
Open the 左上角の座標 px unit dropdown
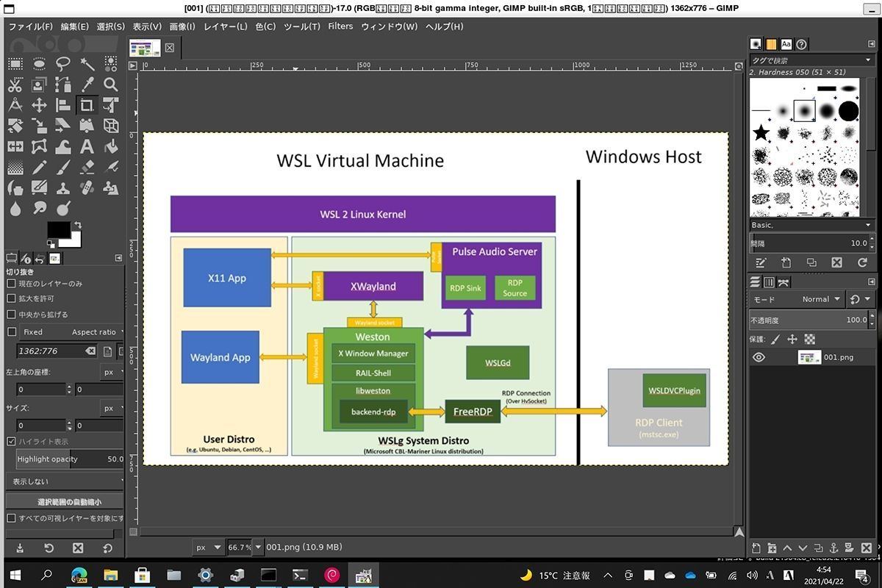pos(112,372)
